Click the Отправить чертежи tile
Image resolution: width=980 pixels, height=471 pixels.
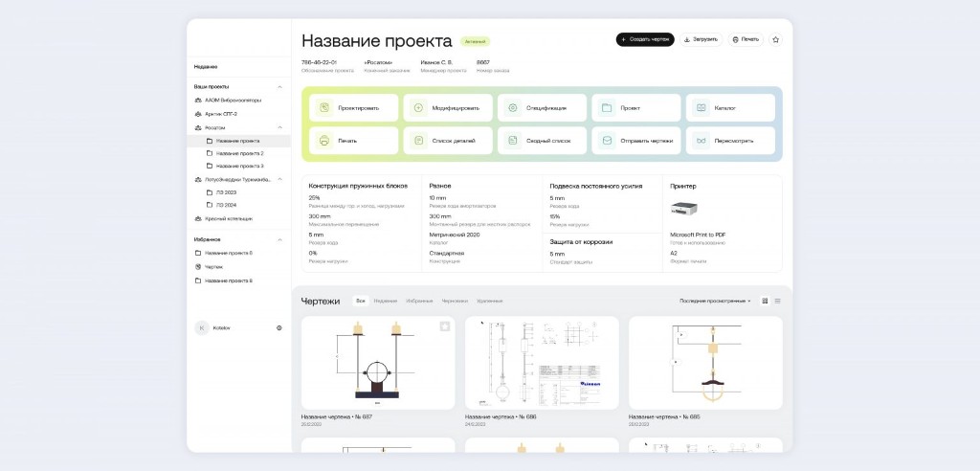tap(636, 141)
